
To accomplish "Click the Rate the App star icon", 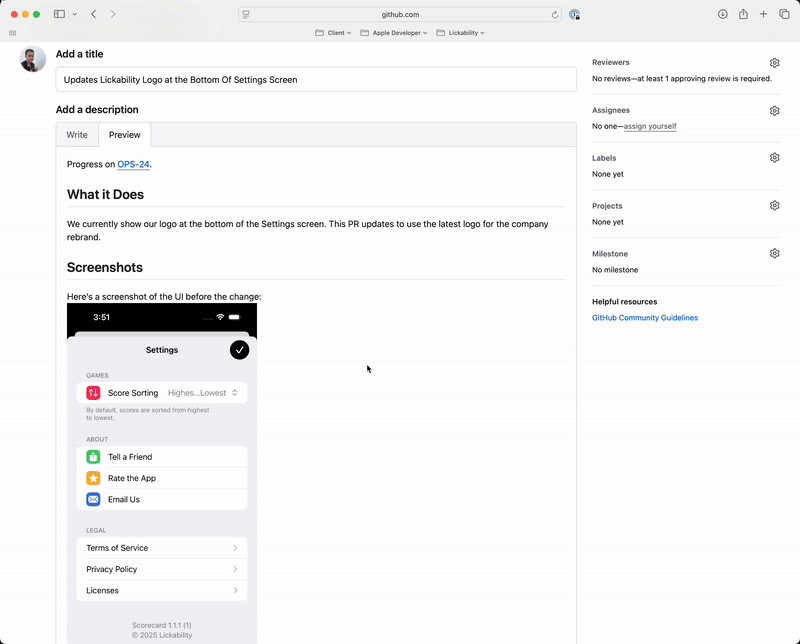I will coord(93,478).
